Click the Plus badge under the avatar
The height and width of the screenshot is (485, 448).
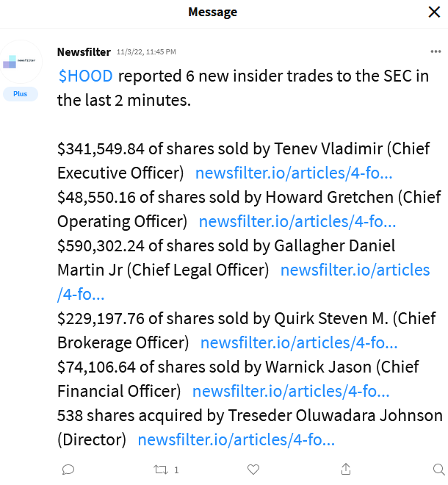[x=20, y=94]
